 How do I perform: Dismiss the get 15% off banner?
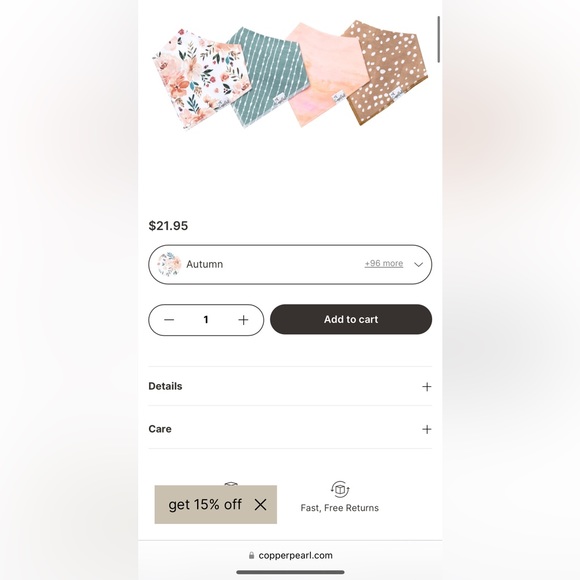(x=260, y=505)
